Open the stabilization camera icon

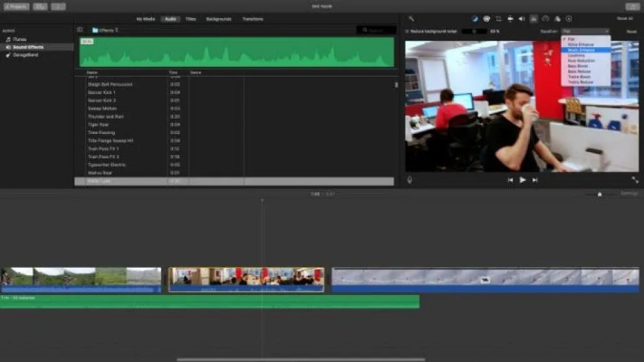(x=510, y=18)
